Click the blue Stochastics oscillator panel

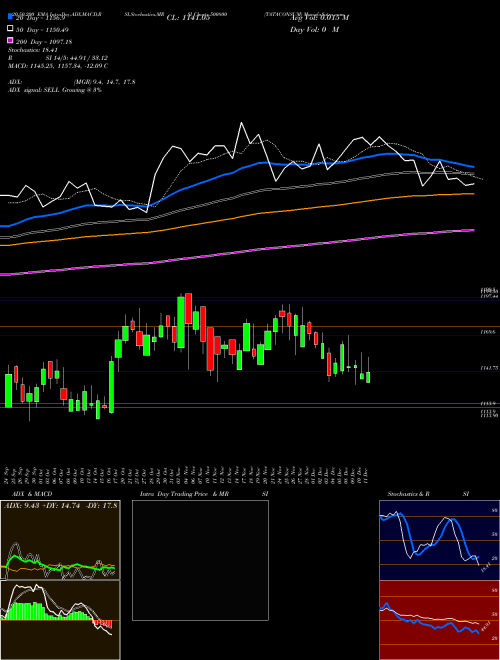[439, 540]
